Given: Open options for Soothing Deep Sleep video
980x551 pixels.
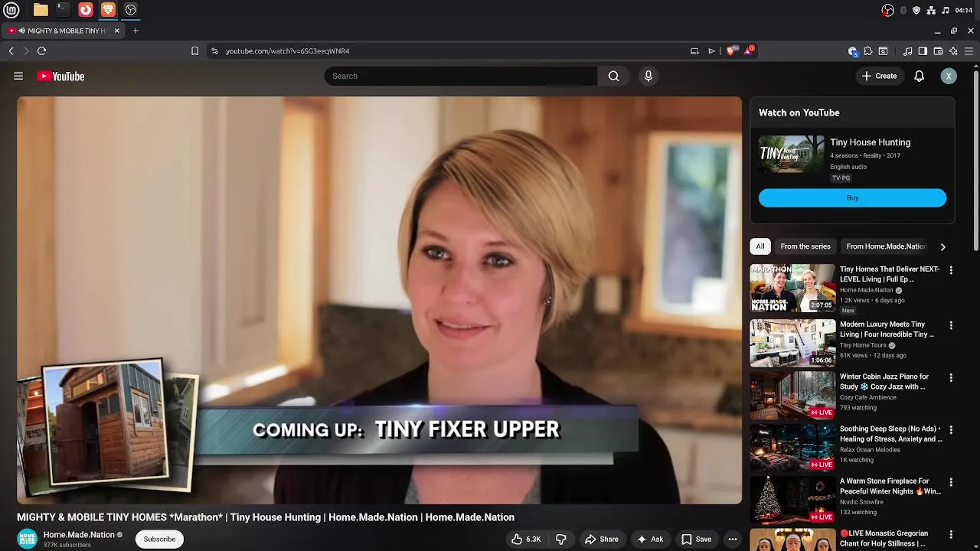Looking at the screenshot, I should (951, 430).
